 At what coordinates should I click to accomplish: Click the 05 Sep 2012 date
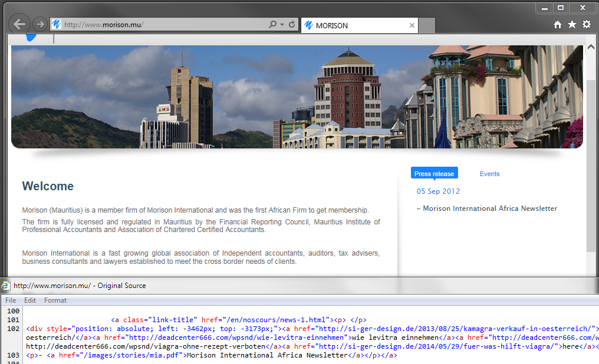pyautogui.click(x=438, y=191)
